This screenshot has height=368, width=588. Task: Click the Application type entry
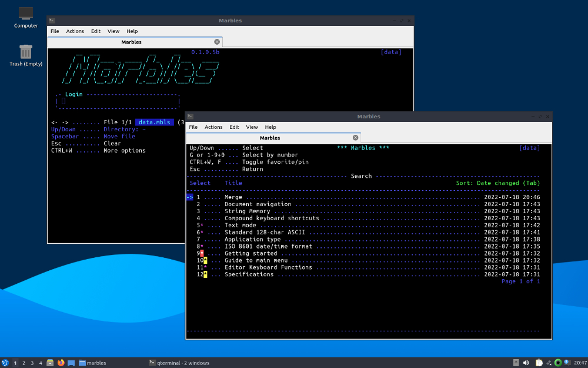coord(252,239)
